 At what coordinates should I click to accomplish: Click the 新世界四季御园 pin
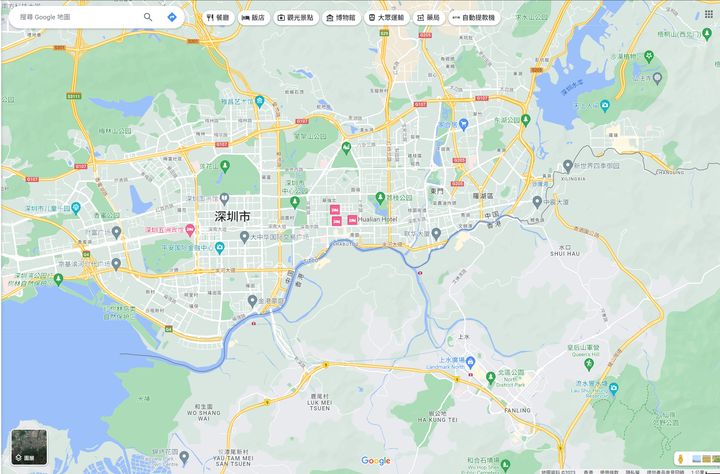568,166
